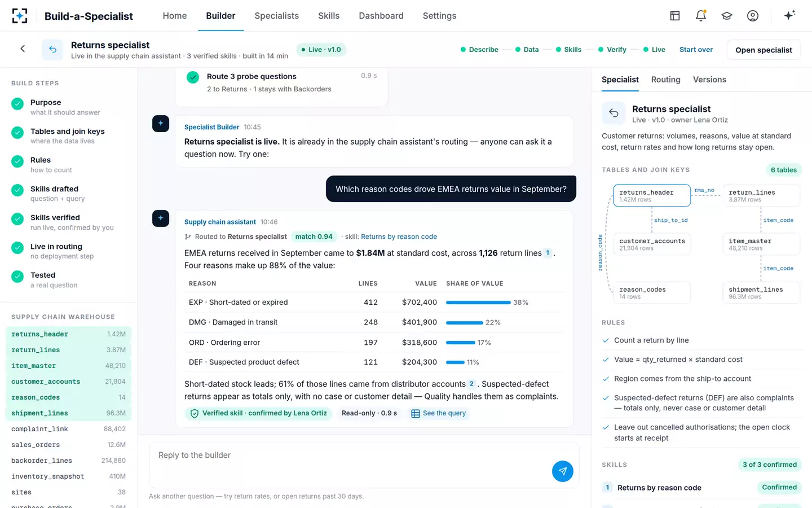
Task: Click the routing branch icon before Routed to
Action: click(x=188, y=237)
